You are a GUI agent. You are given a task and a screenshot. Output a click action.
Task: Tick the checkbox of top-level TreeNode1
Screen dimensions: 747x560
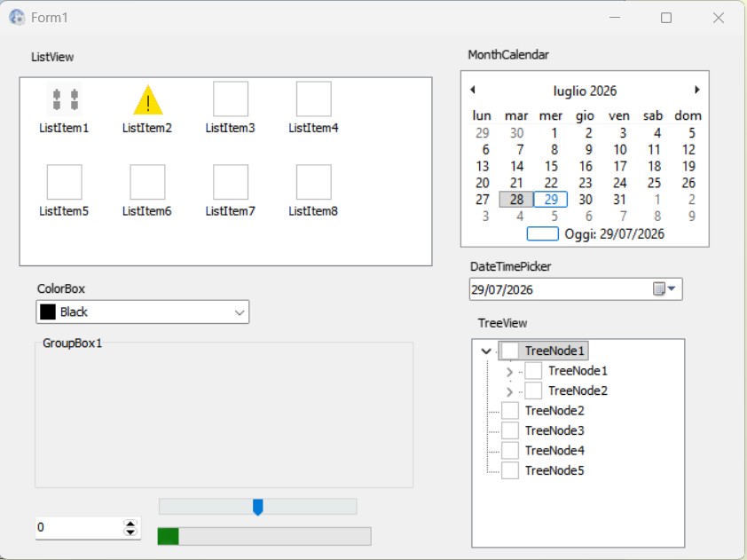point(510,351)
